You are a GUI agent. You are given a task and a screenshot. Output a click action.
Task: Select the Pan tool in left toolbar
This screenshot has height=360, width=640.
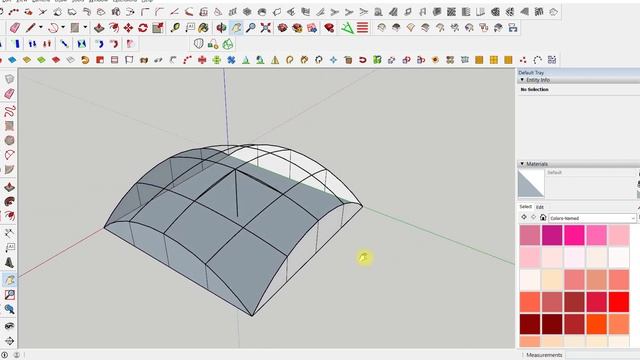click(x=9, y=280)
